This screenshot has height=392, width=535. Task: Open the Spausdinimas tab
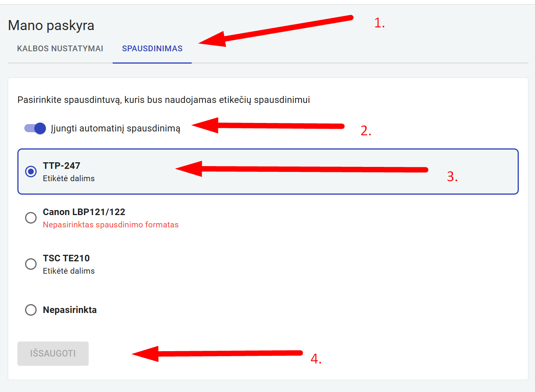tap(152, 49)
